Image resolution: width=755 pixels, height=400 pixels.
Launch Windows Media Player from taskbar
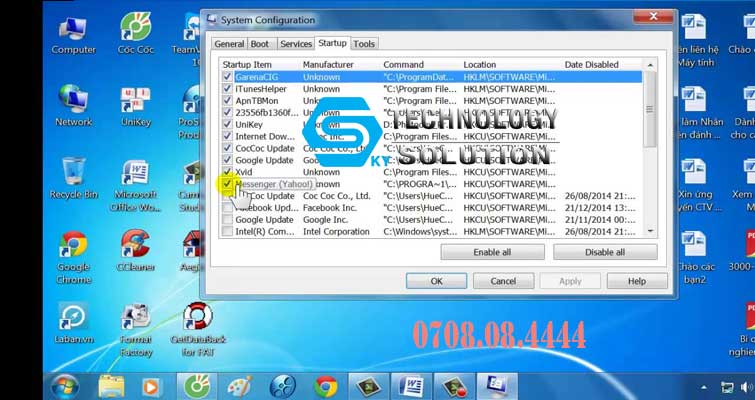point(150,387)
